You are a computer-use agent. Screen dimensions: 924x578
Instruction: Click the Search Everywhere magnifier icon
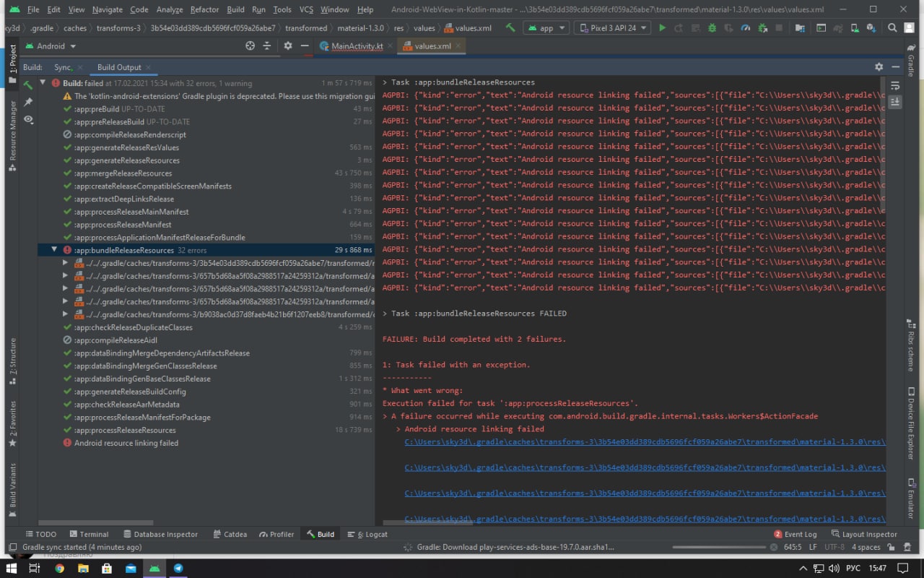[x=892, y=27]
